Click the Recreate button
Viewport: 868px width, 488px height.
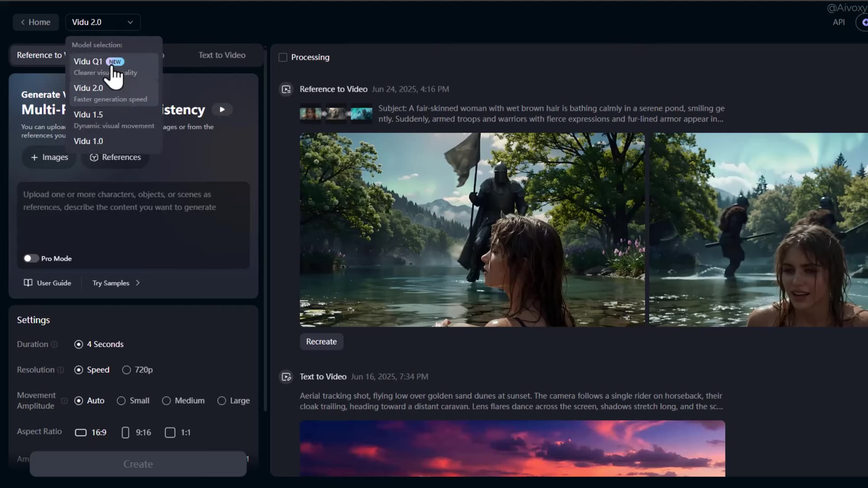[x=321, y=342]
